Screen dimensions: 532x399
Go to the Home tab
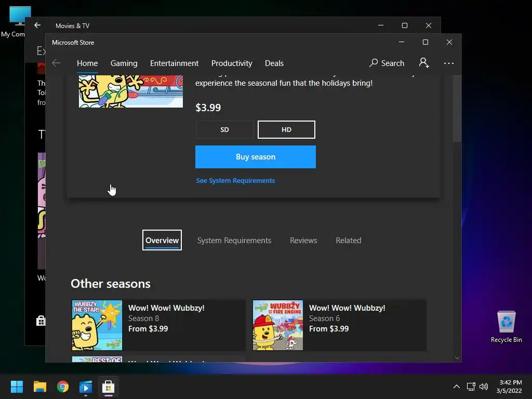click(87, 63)
